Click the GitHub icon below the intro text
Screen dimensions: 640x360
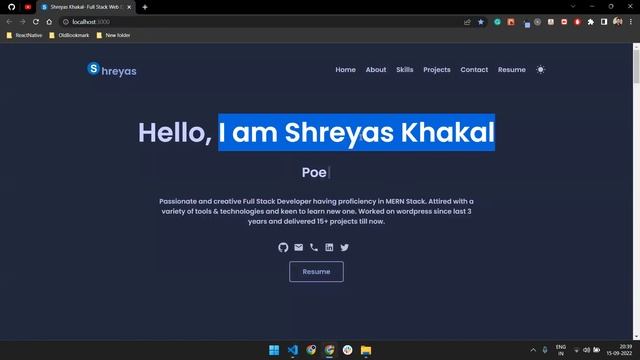[283, 247]
